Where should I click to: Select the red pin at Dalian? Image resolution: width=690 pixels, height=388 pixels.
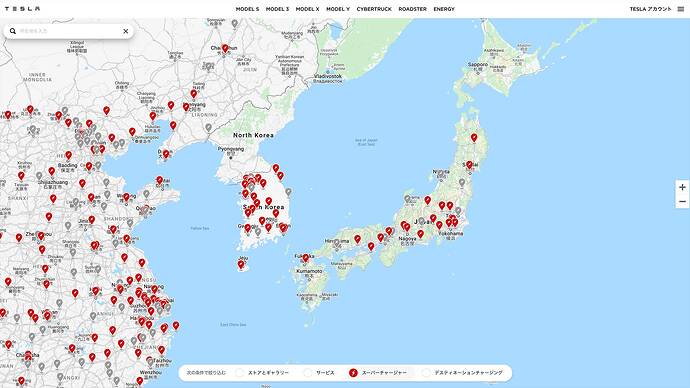[166, 154]
